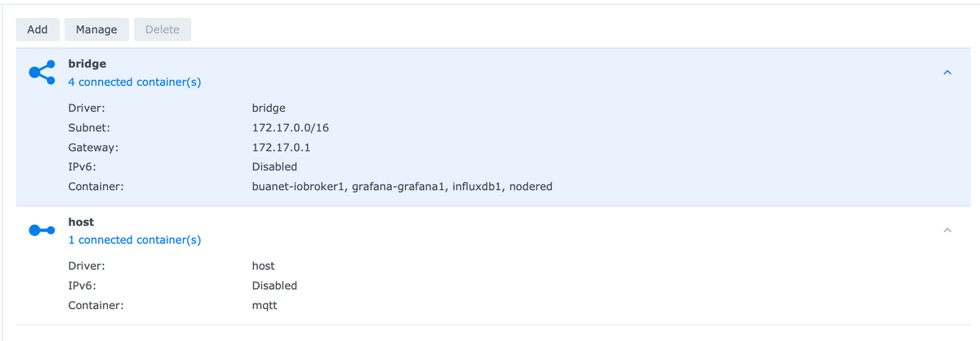The image size is (980, 341).
Task: Click the host IPv6 Disabled value
Action: coord(274,286)
